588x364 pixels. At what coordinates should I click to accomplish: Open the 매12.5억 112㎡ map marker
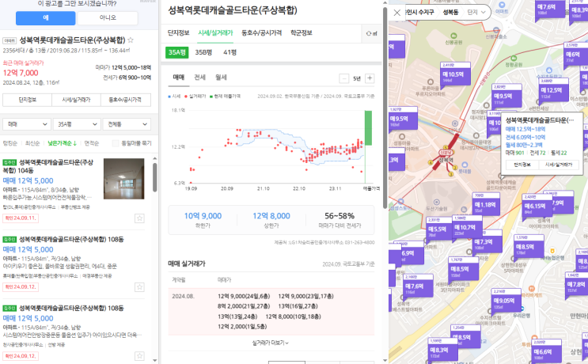tap(553, 90)
